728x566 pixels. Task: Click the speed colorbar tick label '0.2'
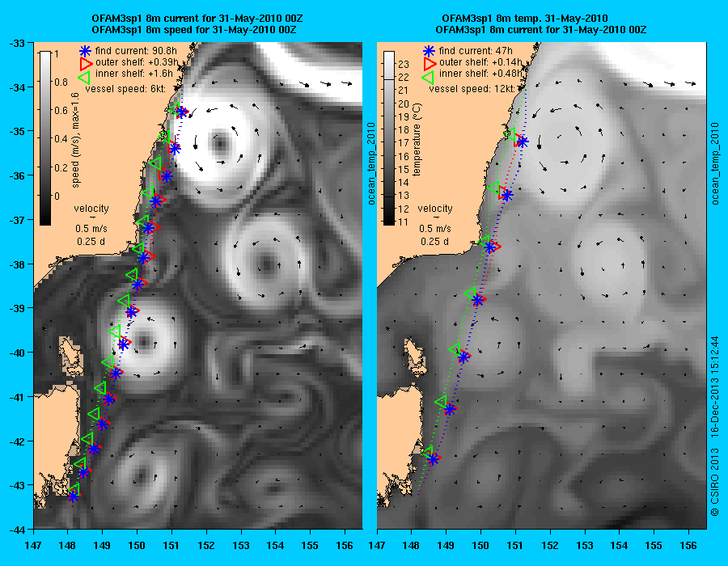tap(61, 167)
